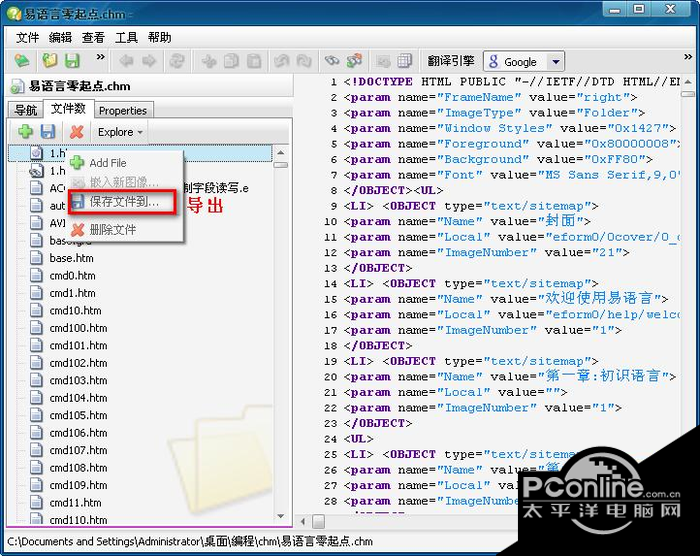The width and height of the screenshot is (700, 556).
Task: Click the open book icon in toolbar
Action: pos(21,61)
